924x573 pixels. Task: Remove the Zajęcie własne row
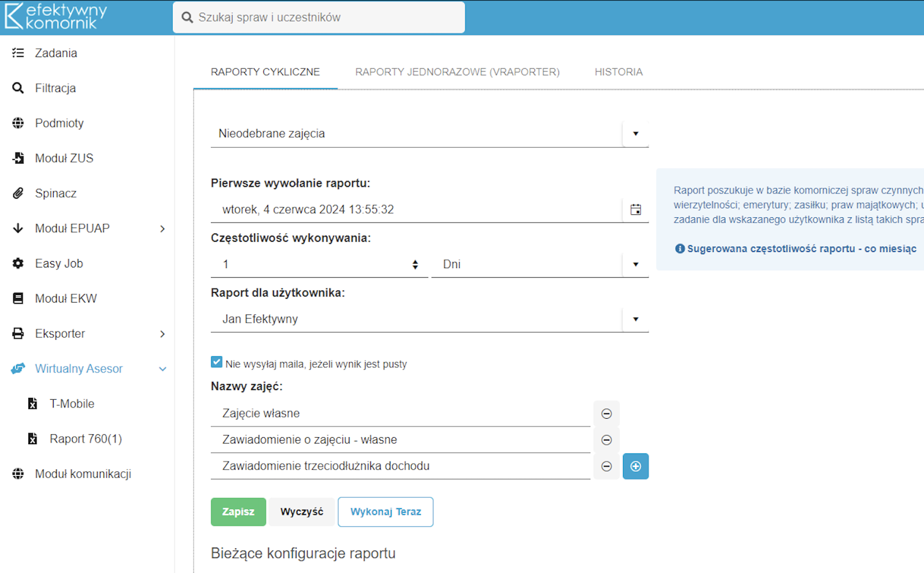tap(606, 414)
